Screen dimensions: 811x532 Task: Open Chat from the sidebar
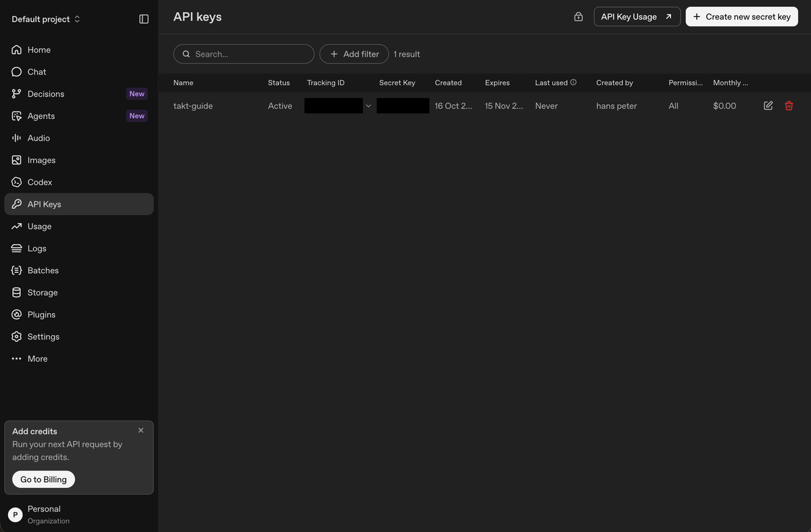point(79,72)
